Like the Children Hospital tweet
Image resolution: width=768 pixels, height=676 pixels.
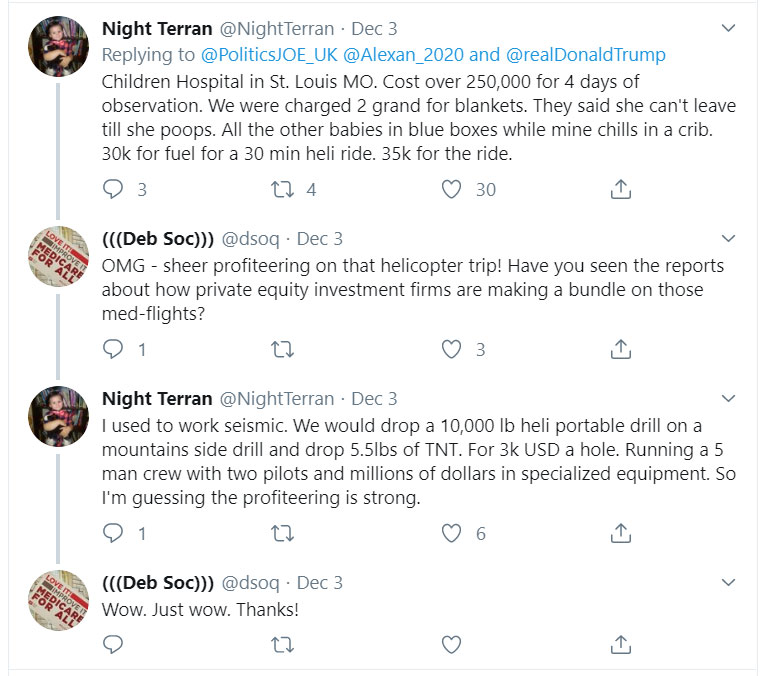click(x=452, y=189)
